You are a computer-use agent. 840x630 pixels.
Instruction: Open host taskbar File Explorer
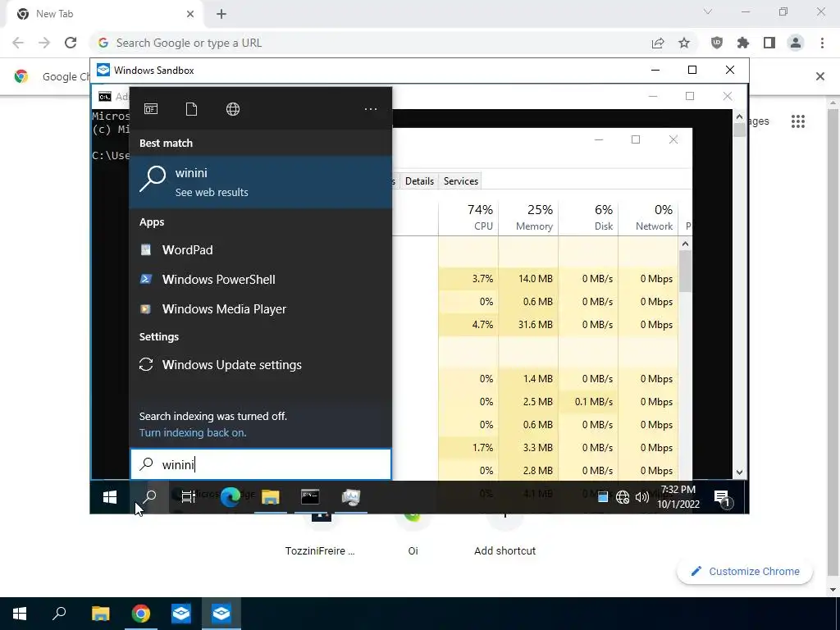(100, 614)
